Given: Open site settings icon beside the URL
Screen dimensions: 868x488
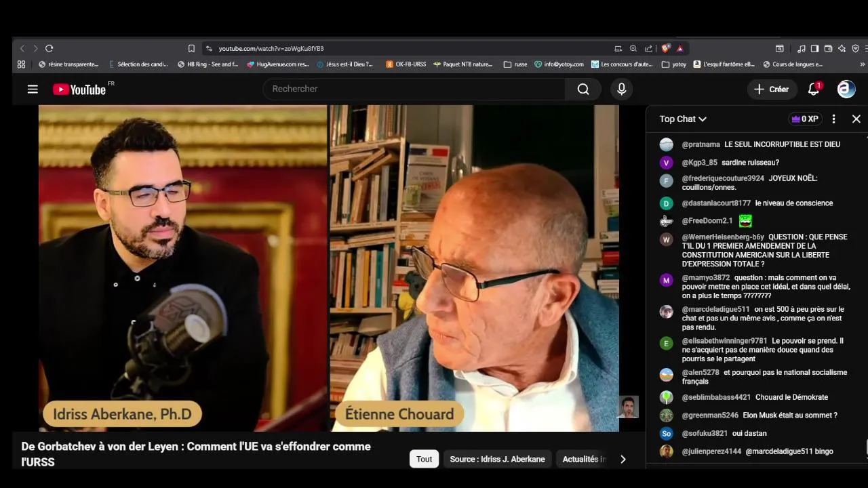Looking at the screenshot, I should tap(209, 48).
